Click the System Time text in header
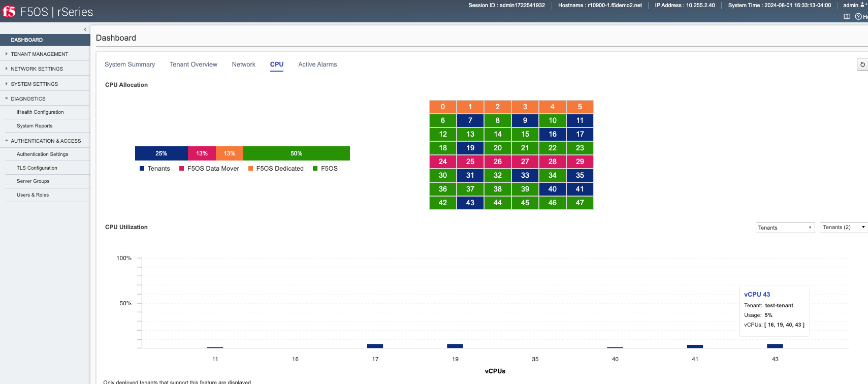Screen dimensions: 868x384 780,5
